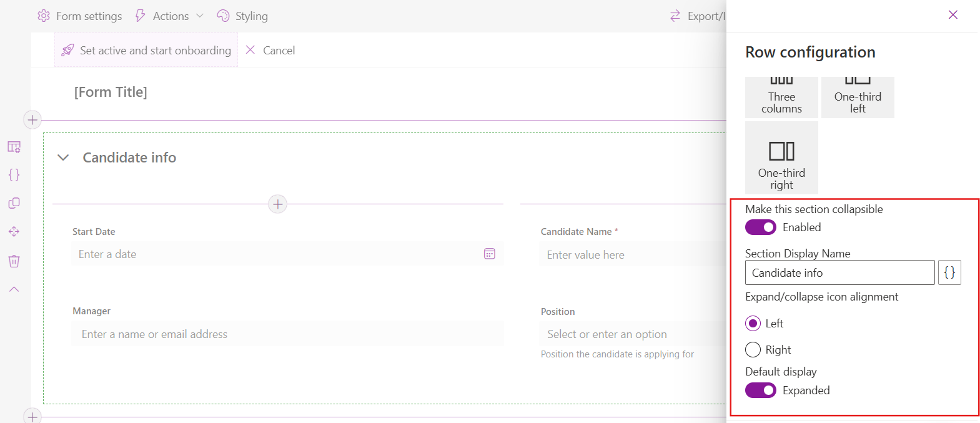Select the One-third right layout tile
This screenshot has height=423, width=980.
(x=781, y=158)
